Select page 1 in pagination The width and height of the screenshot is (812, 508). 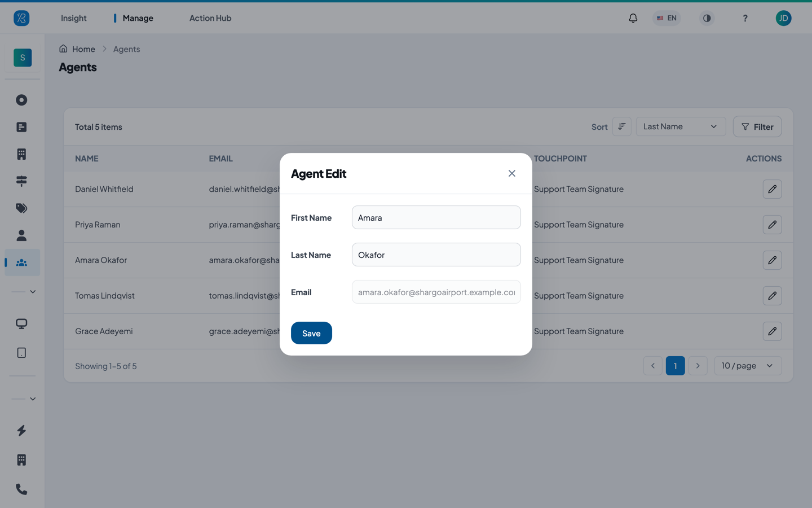(x=676, y=366)
